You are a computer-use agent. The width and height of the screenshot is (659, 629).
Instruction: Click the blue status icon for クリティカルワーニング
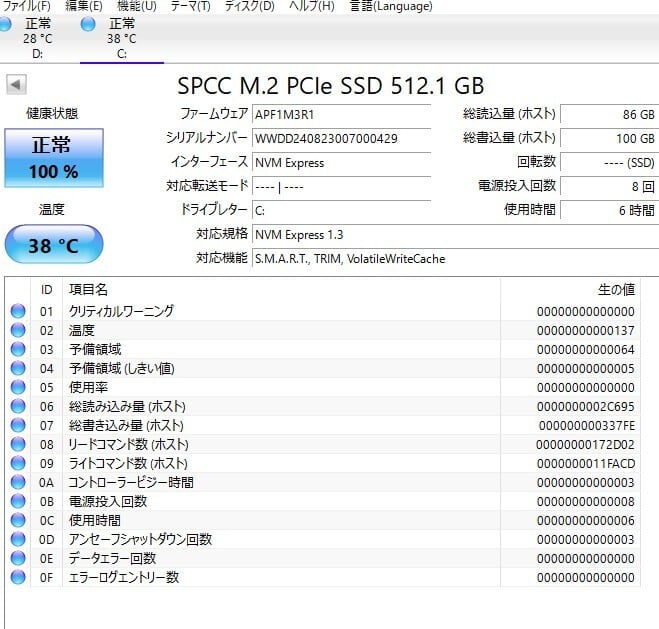(18, 311)
